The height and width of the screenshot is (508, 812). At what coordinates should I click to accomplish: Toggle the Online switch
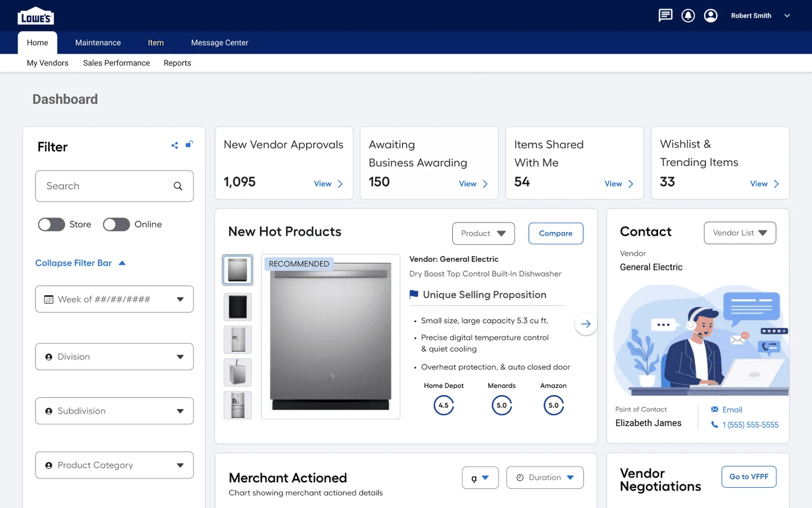(116, 225)
